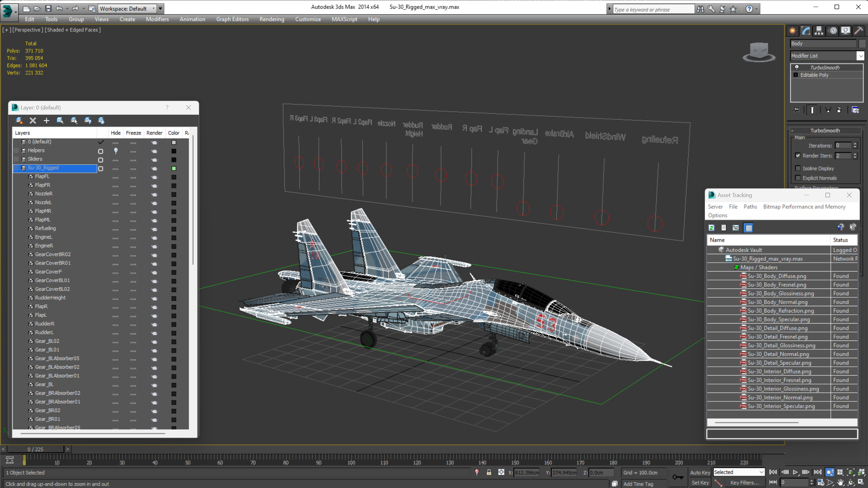Toggle Render for the FlapFL object row
The width and height of the screenshot is (868, 488).
[154, 177]
